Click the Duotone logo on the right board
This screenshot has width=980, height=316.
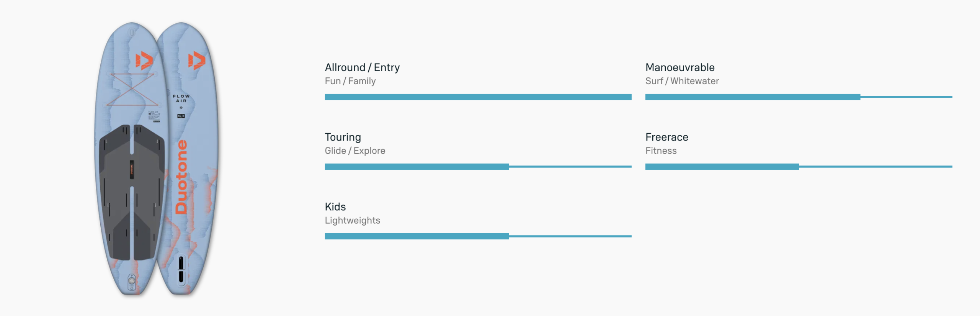tap(196, 61)
